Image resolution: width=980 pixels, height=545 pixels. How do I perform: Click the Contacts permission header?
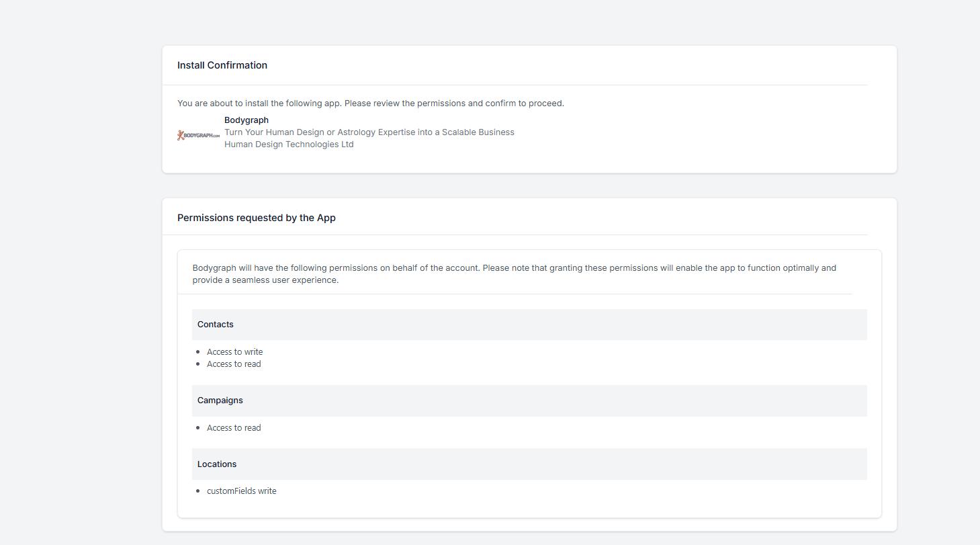(529, 325)
